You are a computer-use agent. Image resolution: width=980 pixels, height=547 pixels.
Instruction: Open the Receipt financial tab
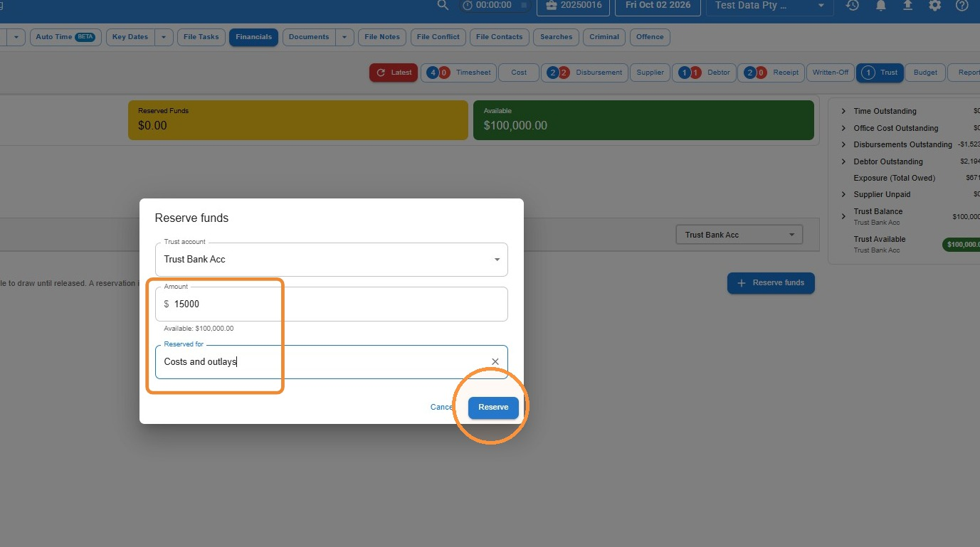point(771,73)
